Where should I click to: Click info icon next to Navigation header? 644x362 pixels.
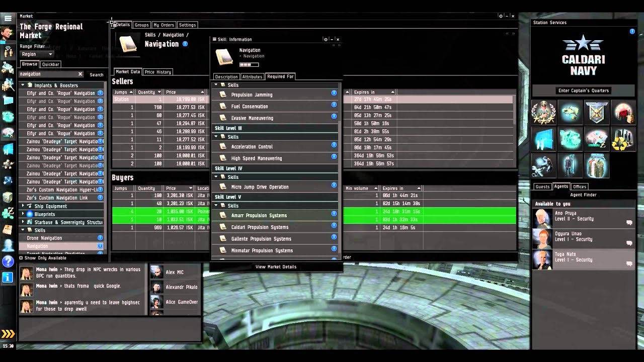click(x=185, y=44)
